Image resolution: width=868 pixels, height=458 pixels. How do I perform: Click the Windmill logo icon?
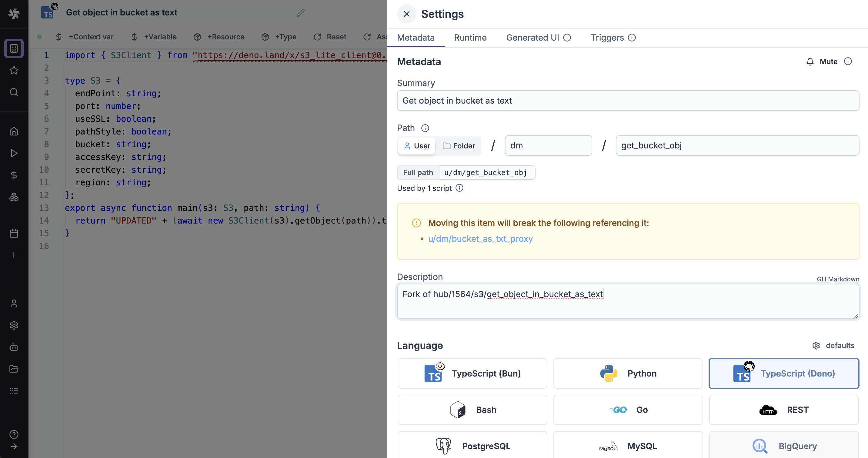14,14
